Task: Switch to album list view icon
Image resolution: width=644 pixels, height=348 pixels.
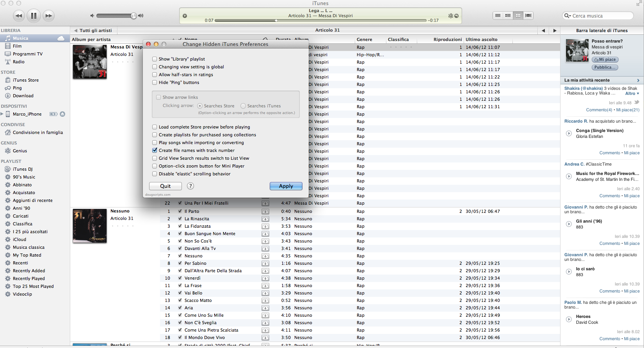Action: (508, 16)
